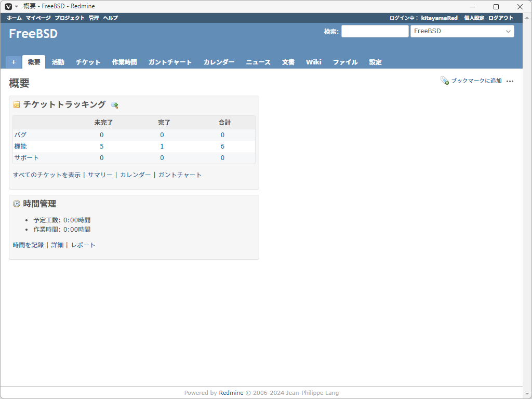This screenshot has width=532, height=399.
Task: Open the three-dot actions menu
Action: point(510,81)
